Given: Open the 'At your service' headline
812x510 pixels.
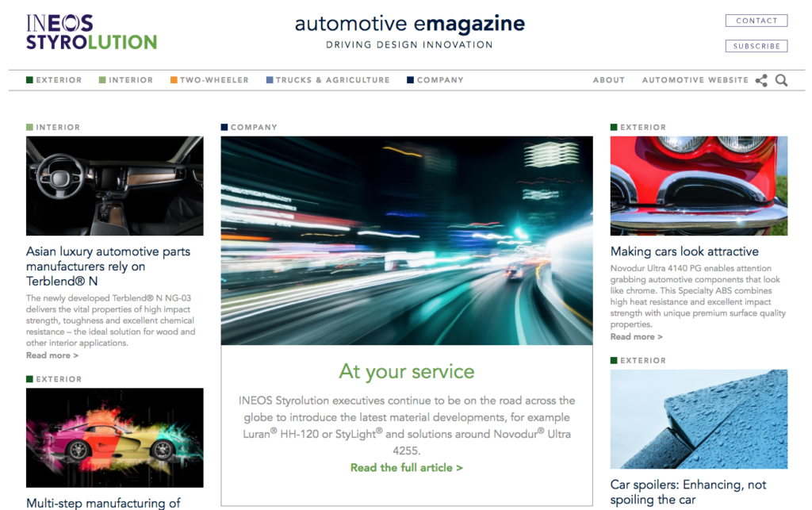Looking at the screenshot, I should pyautogui.click(x=407, y=371).
